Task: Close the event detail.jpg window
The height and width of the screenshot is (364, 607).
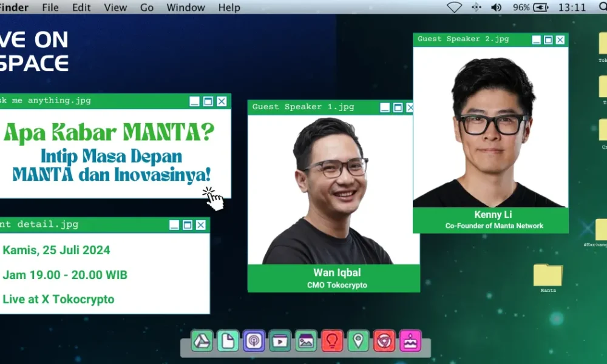Action: point(200,224)
